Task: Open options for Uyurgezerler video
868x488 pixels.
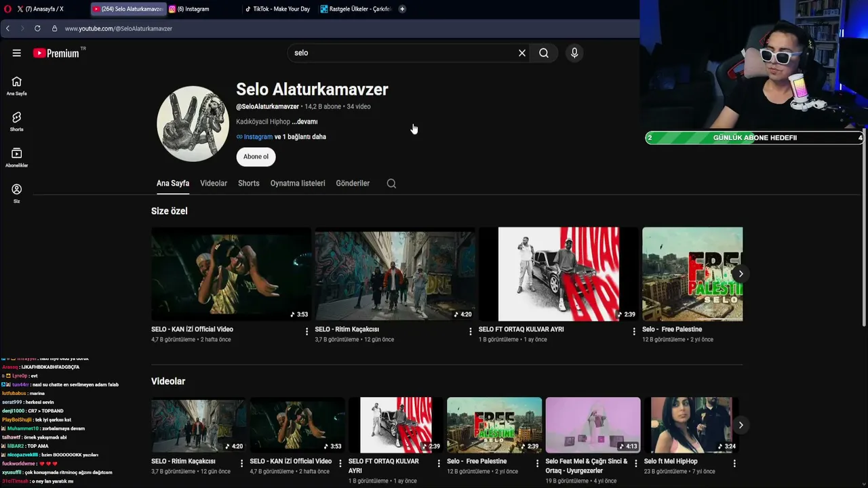Action: pos(635,464)
